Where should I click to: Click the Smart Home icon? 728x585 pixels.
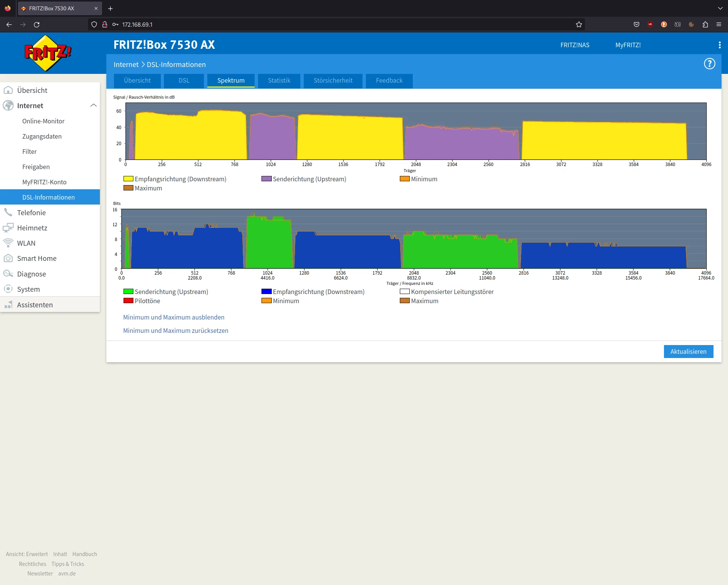point(8,258)
